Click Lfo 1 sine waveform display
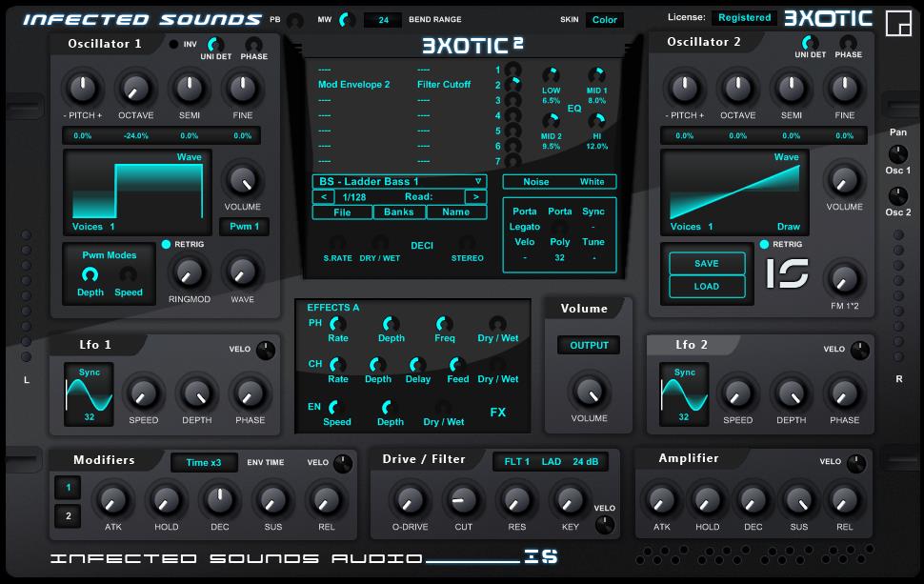This screenshot has height=584, width=924. [x=89, y=394]
